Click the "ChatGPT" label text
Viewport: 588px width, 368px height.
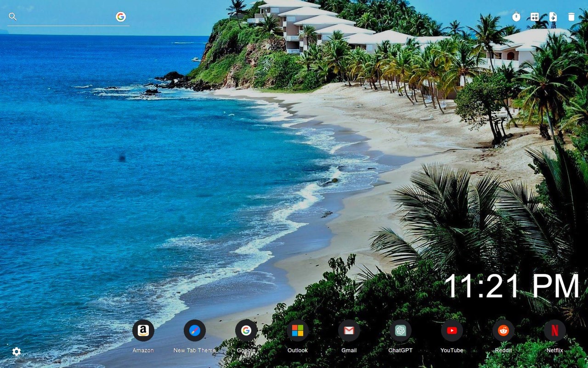(x=401, y=351)
